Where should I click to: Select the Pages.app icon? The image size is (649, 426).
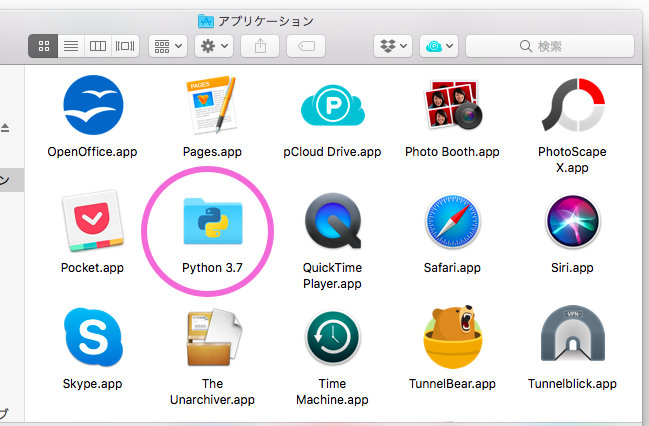212,105
